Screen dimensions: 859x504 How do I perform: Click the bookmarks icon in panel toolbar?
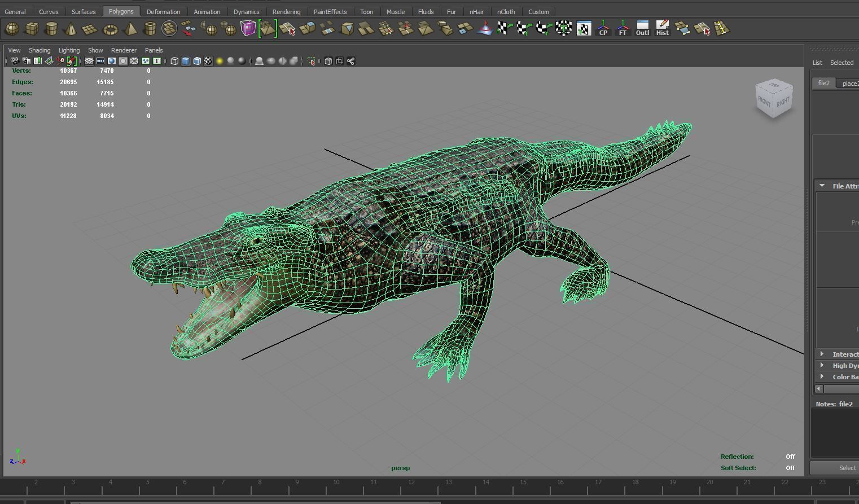pos(37,61)
